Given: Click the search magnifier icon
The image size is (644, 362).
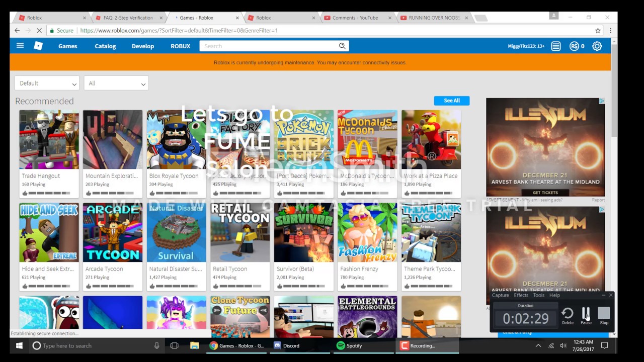Looking at the screenshot, I should (342, 46).
